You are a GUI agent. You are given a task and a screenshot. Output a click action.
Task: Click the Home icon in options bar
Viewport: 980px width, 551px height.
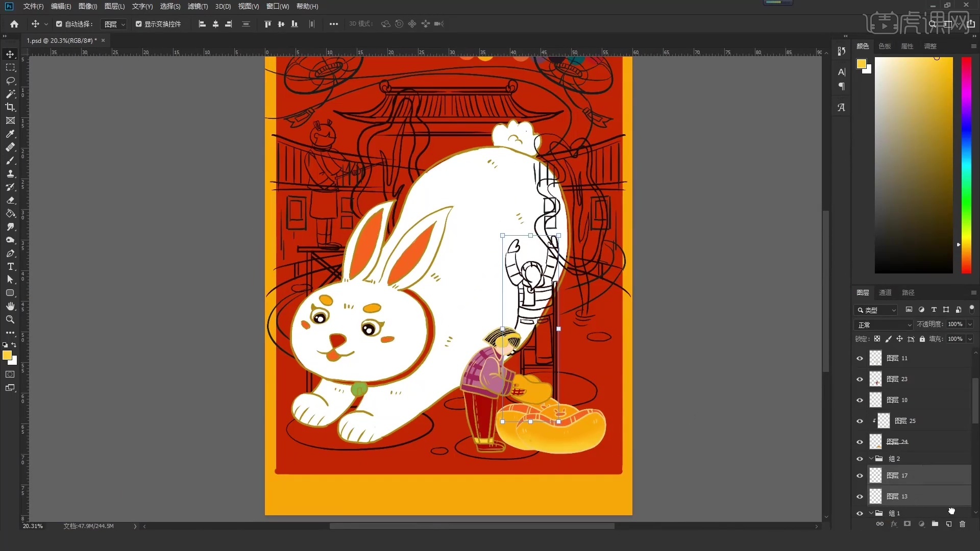click(14, 24)
